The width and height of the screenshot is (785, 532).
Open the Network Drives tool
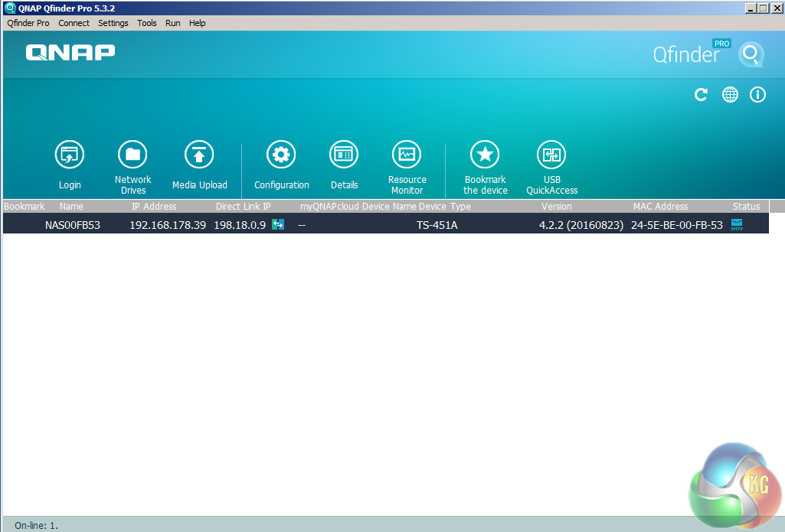coord(132,155)
